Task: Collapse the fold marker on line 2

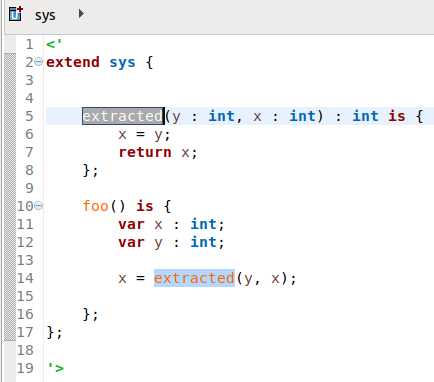Action: click(x=39, y=62)
